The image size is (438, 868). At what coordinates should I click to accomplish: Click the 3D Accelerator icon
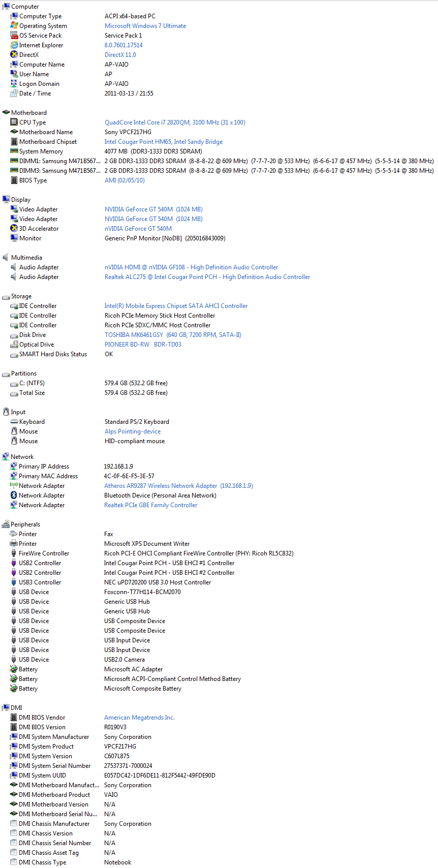[14, 229]
